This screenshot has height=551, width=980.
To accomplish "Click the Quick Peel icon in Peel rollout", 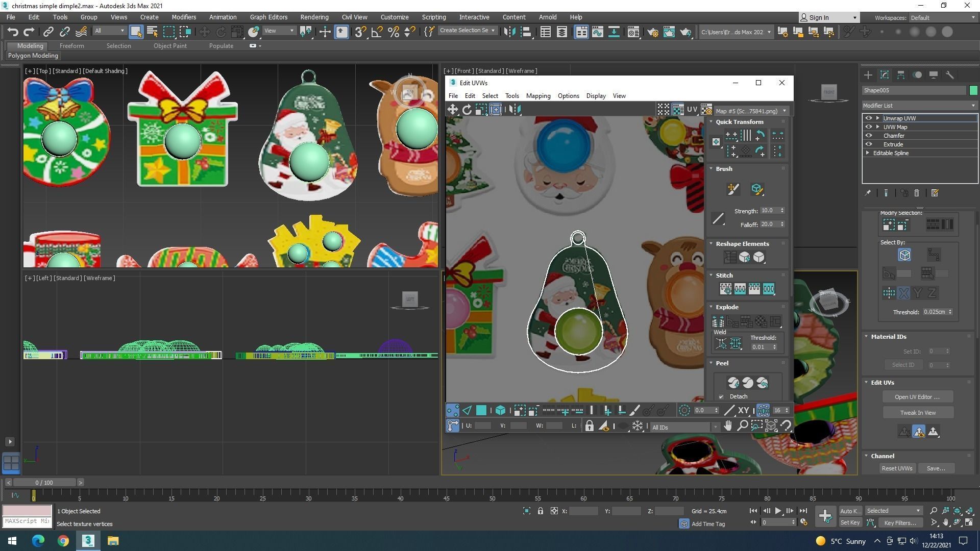I will [733, 383].
